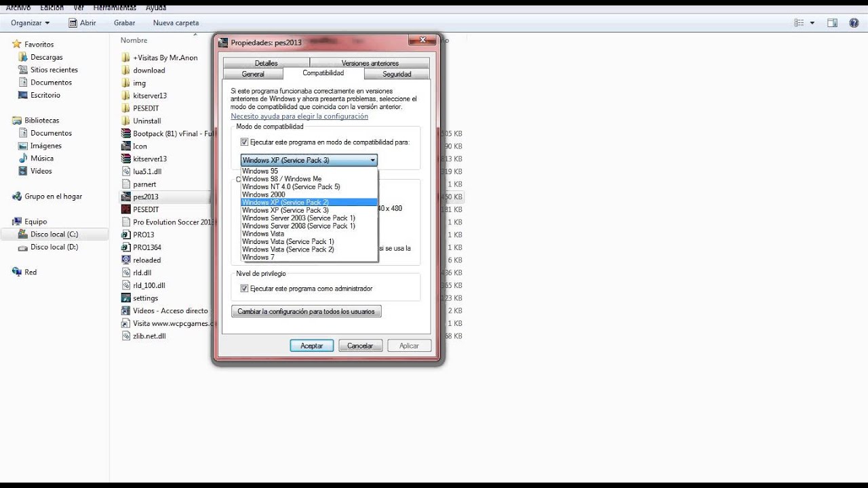The image size is (868, 488).
Task: Click the kitserver13 folder icon
Action: point(126,96)
